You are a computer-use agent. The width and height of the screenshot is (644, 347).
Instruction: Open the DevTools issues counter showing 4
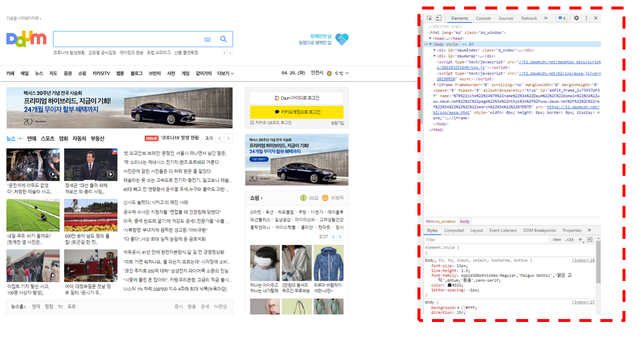pos(562,18)
